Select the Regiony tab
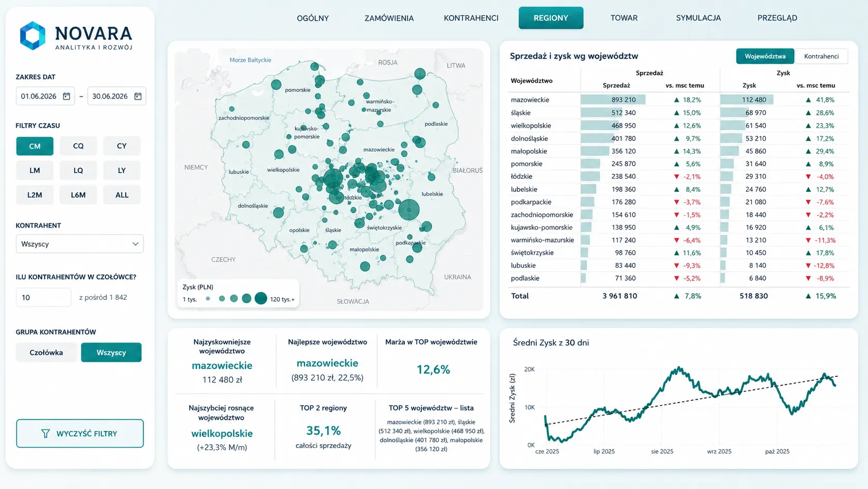Screen dimensions: 868x489 (x=551, y=18)
